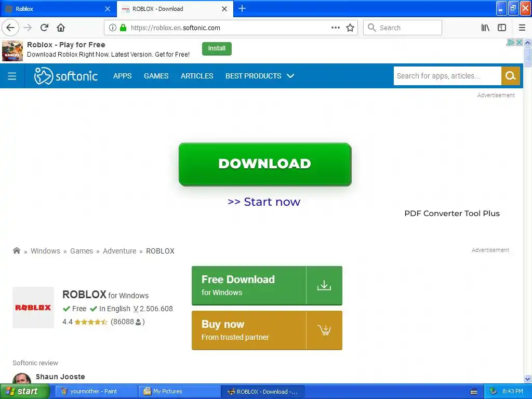Image resolution: width=532 pixels, height=399 pixels.
Task: Click the green Install ad button
Action: pyautogui.click(x=217, y=48)
